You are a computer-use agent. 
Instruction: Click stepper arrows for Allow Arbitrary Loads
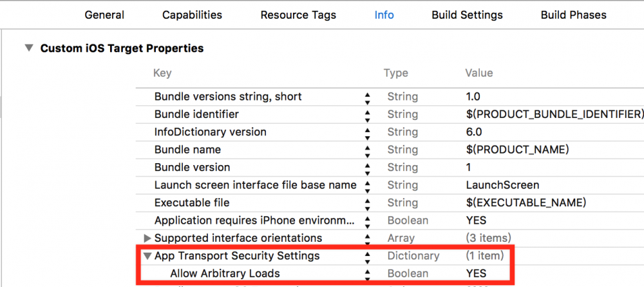click(368, 274)
